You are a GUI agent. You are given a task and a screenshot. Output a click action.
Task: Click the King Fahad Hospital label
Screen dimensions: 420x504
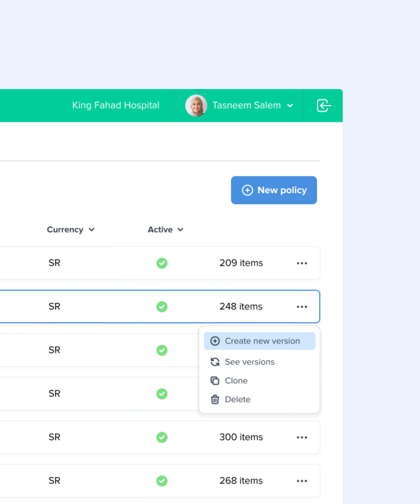click(115, 105)
